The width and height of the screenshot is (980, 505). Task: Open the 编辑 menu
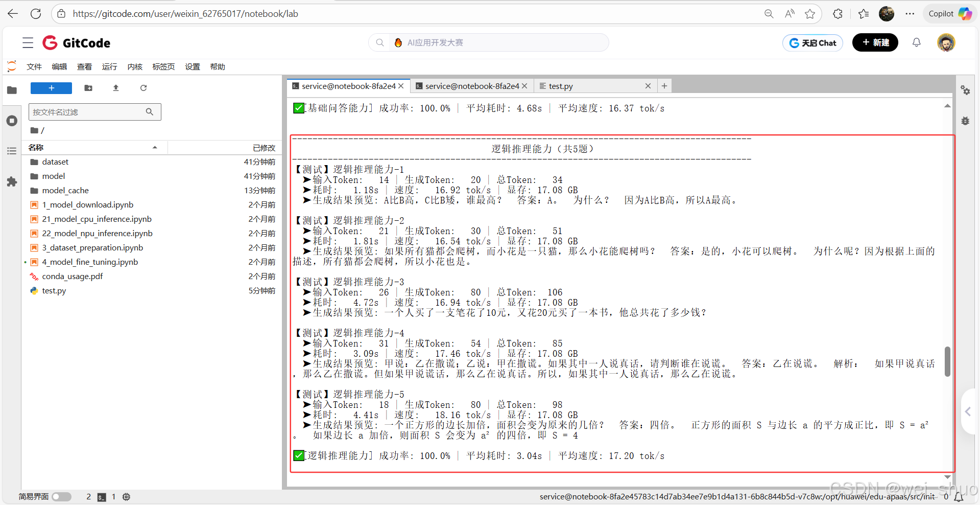click(59, 66)
